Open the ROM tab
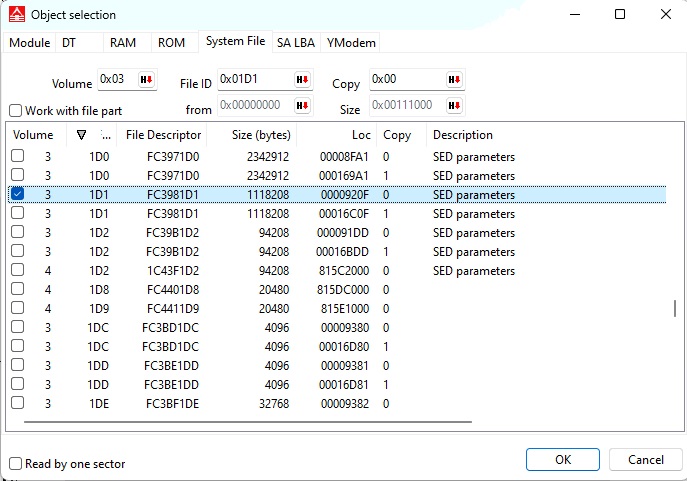The image size is (687, 481). coord(175,42)
